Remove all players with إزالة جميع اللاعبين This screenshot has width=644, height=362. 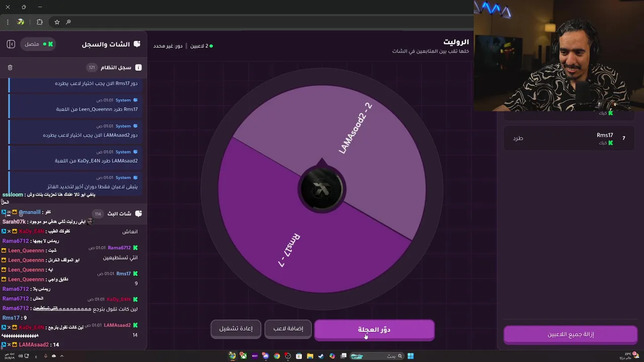click(571, 334)
